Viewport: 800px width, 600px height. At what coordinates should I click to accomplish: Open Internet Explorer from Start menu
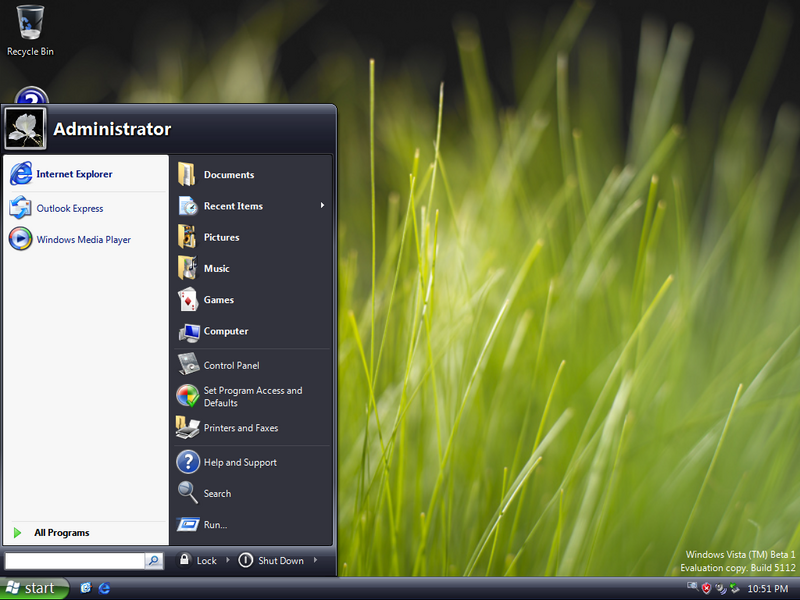pos(73,174)
